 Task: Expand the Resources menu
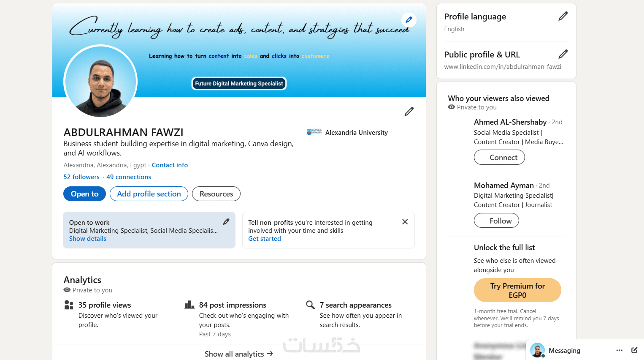point(216,194)
